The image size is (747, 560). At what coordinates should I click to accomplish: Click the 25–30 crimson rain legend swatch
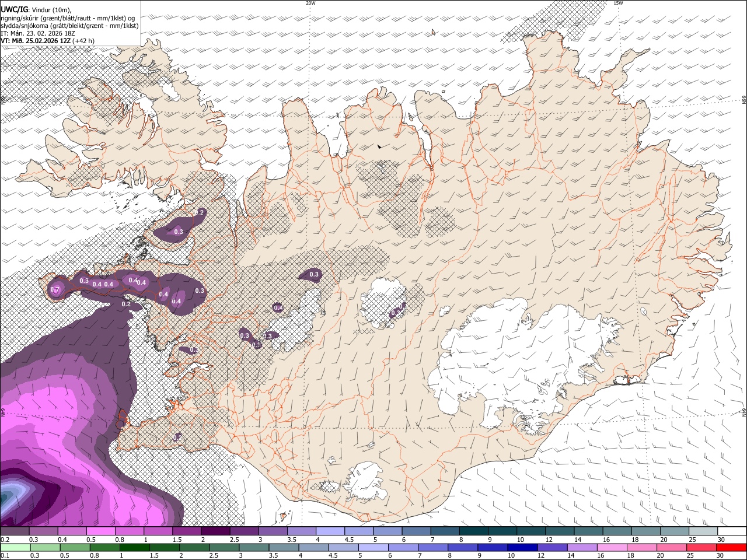pos(701,547)
